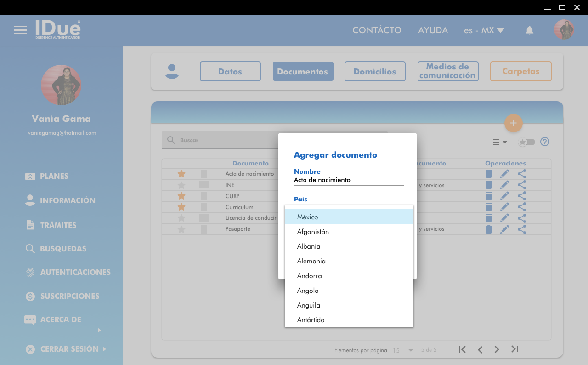Image resolution: width=588 pixels, height=365 pixels.
Task: Share the CURP document
Action: (x=521, y=196)
